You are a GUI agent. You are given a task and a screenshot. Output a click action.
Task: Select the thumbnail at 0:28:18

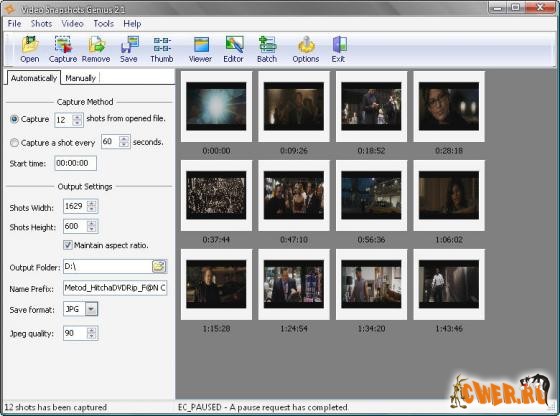449,106
